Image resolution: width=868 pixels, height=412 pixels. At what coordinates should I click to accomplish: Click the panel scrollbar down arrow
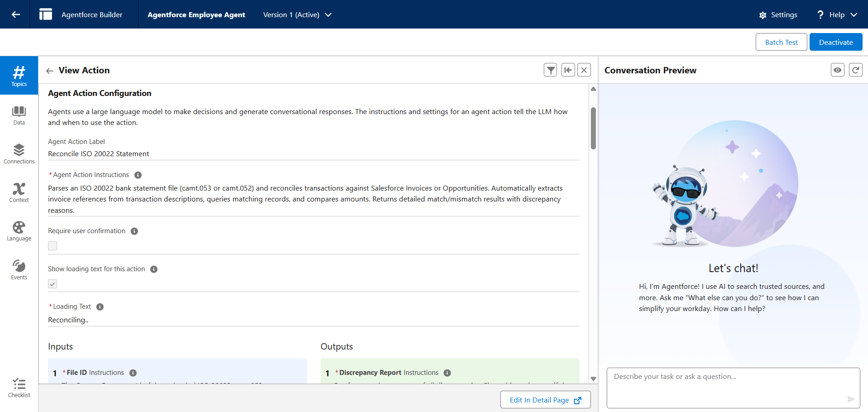click(593, 379)
